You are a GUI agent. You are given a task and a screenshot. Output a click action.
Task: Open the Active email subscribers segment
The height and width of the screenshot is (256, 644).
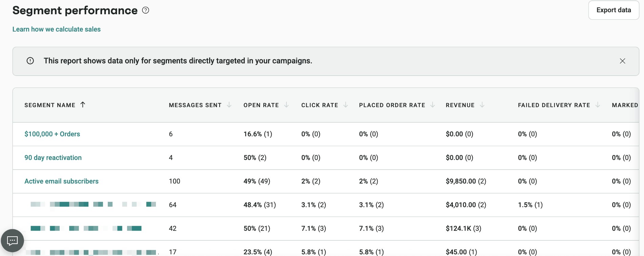pos(61,181)
